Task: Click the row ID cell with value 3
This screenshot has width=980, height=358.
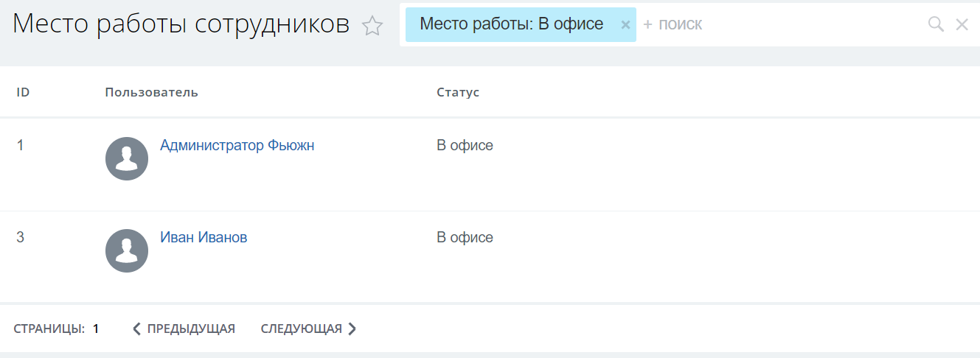Action: (x=21, y=238)
